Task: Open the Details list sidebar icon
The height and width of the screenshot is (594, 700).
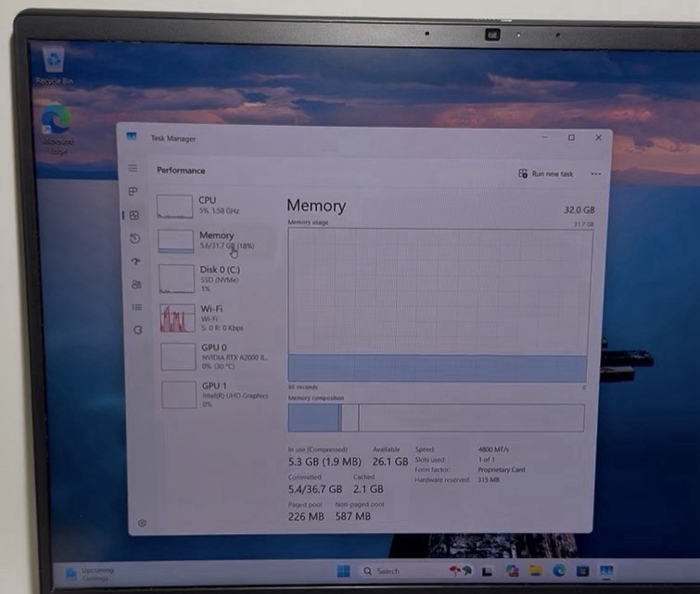Action: pyautogui.click(x=137, y=307)
